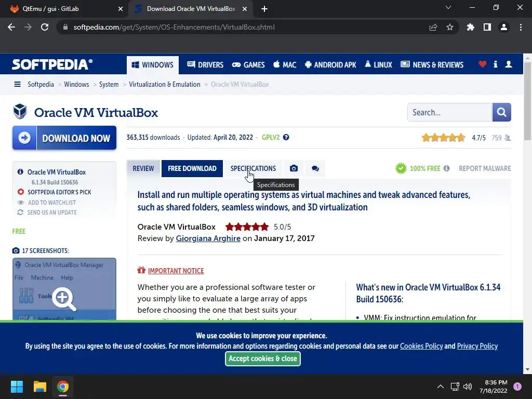The width and height of the screenshot is (532, 399).
Task: Click the magnifier search button
Action: coord(501,112)
